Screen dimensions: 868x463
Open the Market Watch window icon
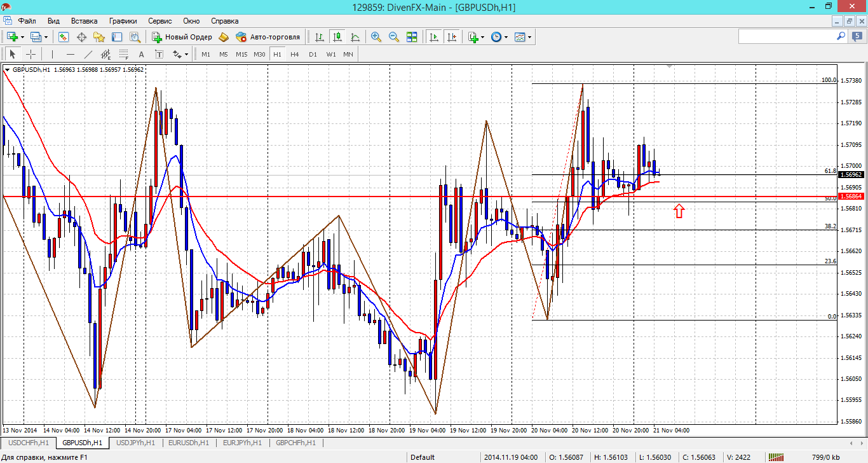click(x=64, y=37)
